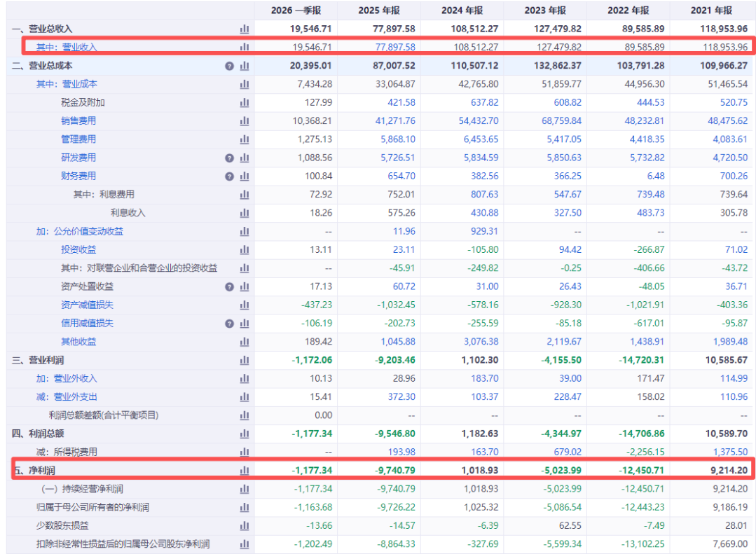Open the 加：公允价值变动收益 label link
The width and height of the screenshot is (756, 554).
pos(80,231)
